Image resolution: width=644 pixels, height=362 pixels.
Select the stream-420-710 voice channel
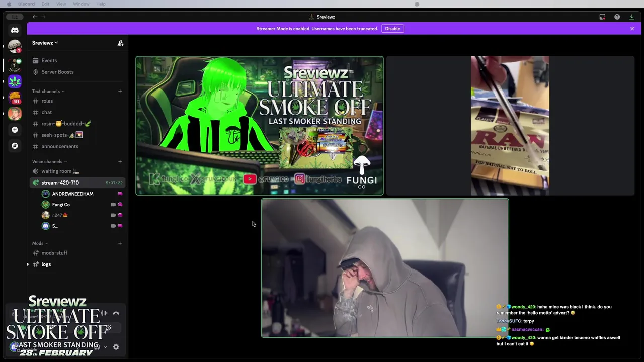[x=76, y=183]
